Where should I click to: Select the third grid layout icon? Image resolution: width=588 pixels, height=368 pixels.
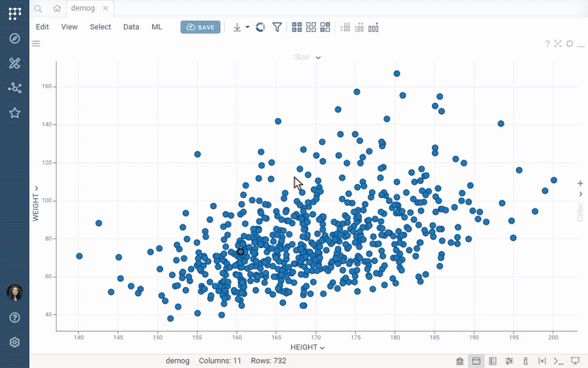click(325, 27)
